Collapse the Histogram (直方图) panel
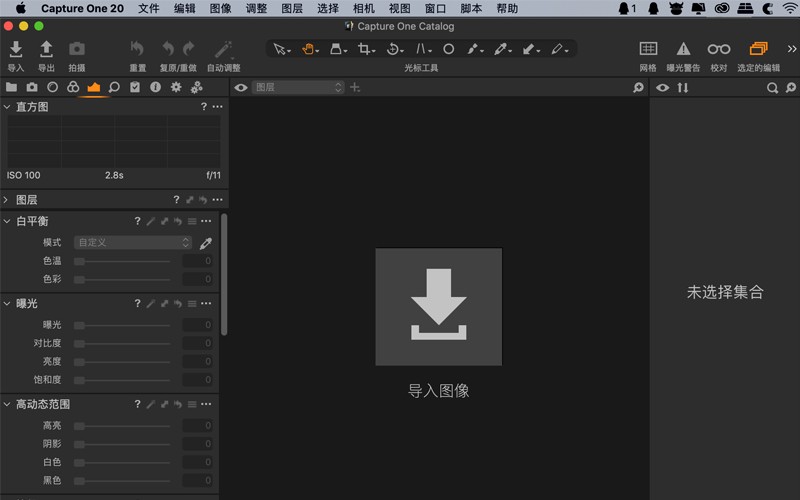This screenshot has height=500, width=800. tap(7, 107)
